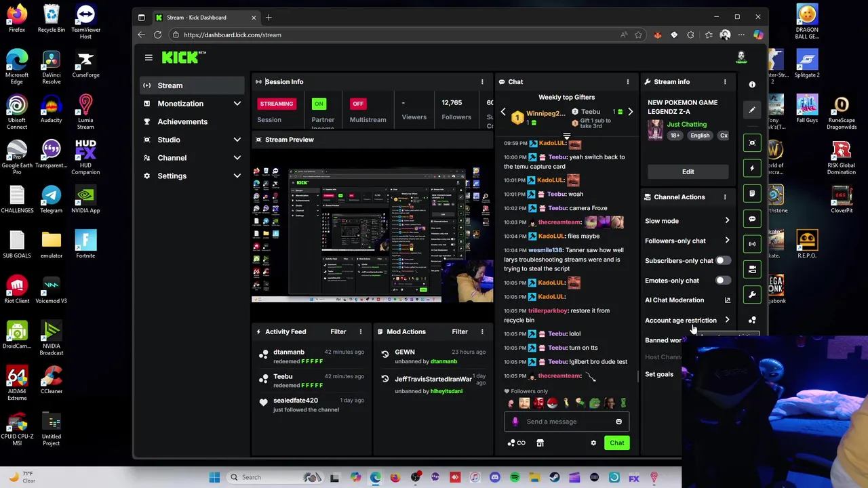
Task: Show next top gifters with right arrow
Action: (630, 113)
